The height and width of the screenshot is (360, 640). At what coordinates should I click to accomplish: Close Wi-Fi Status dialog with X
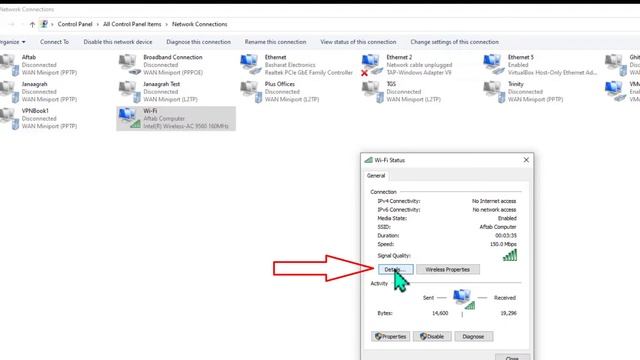point(526,160)
